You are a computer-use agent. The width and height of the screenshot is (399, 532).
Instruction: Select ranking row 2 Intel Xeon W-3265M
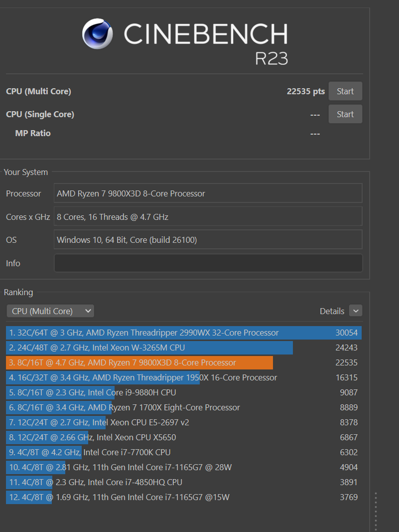pos(184,348)
